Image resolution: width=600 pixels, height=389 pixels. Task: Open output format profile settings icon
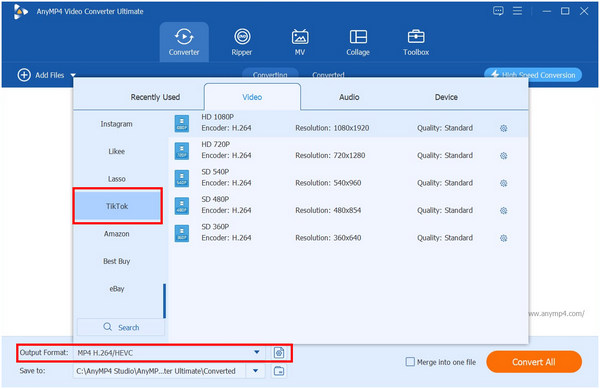pyautogui.click(x=279, y=352)
